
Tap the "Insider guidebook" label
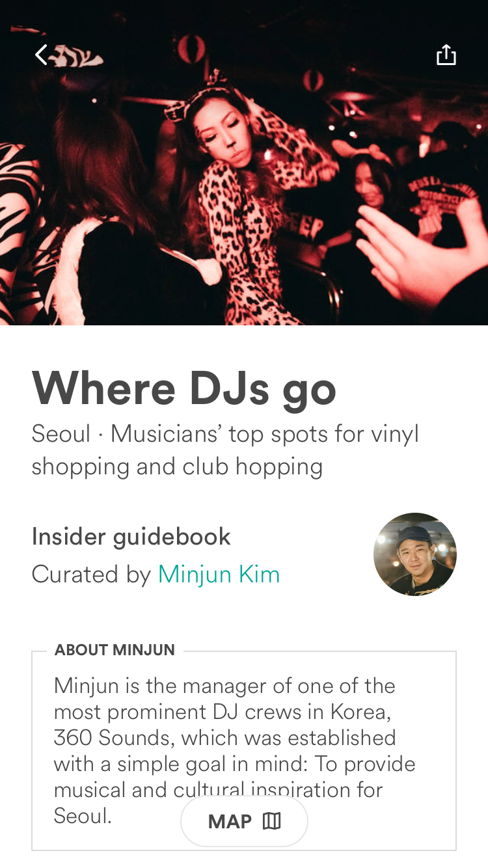pos(131,537)
